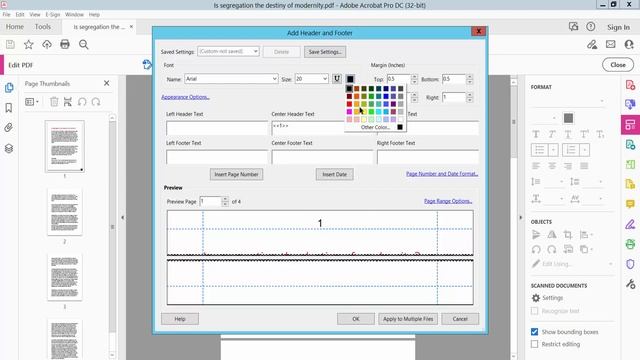This screenshot has height=360, width=640.
Task: Click the star bookmark icon in toolbar
Action: point(29,44)
